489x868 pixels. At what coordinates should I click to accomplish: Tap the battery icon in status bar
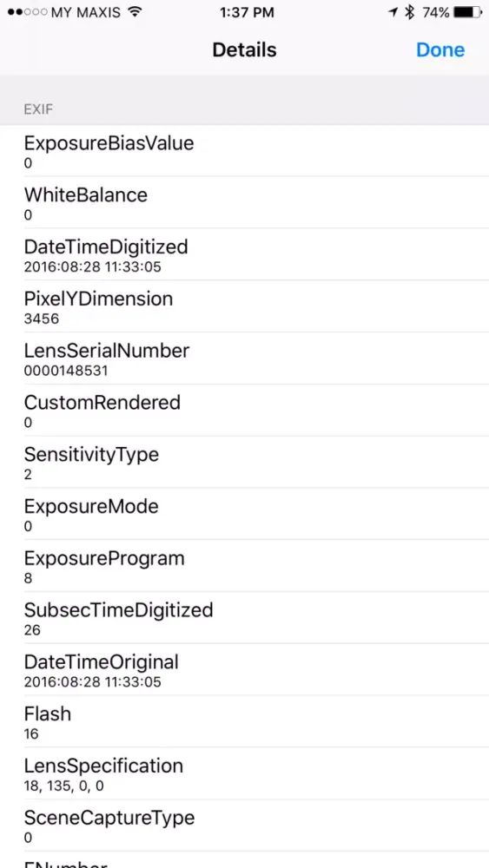point(467,12)
